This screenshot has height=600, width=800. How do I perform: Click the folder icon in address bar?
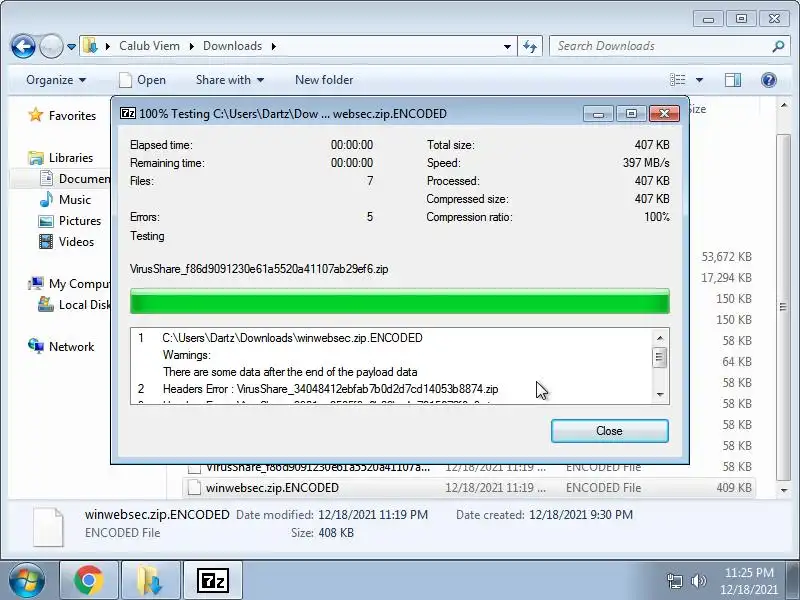(x=90, y=46)
